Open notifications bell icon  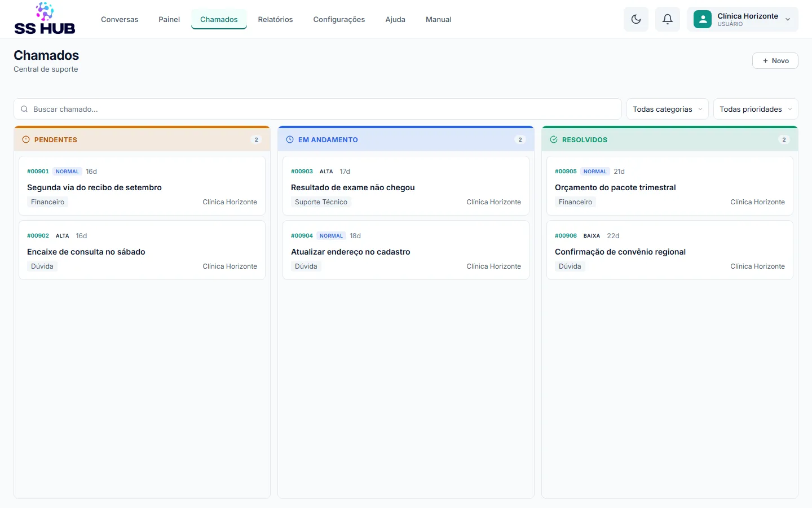[668, 19]
